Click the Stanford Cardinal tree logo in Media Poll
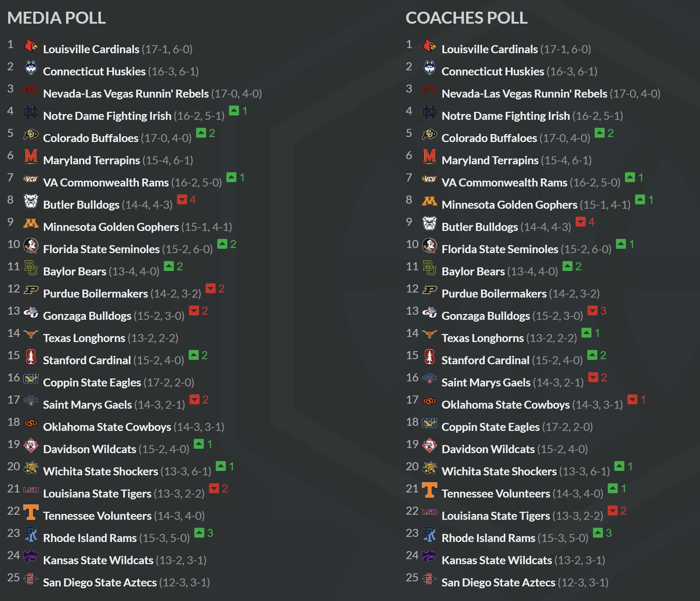This screenshot has height=601, width=700. tap(31, 357)
